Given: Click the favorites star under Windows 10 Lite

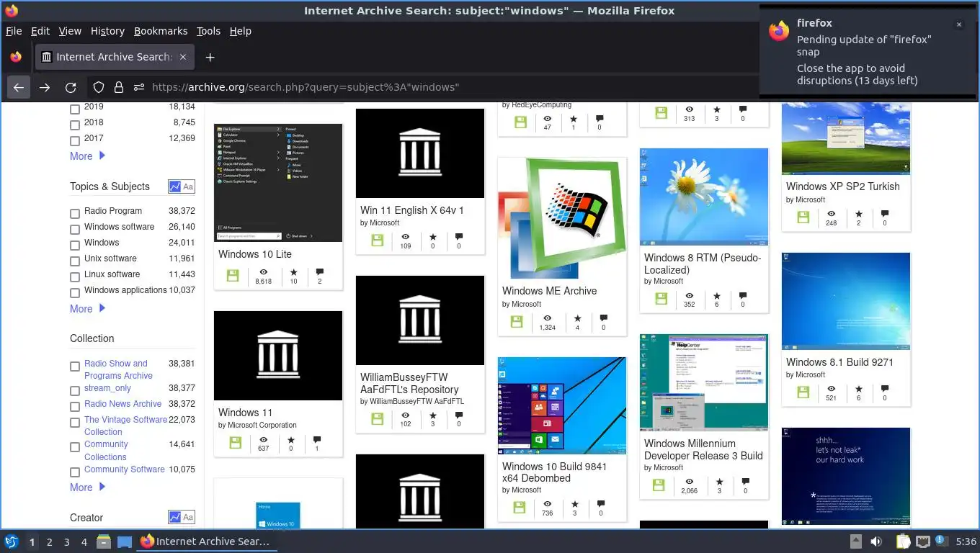Looking at the screenshot, I should (293, 272).
